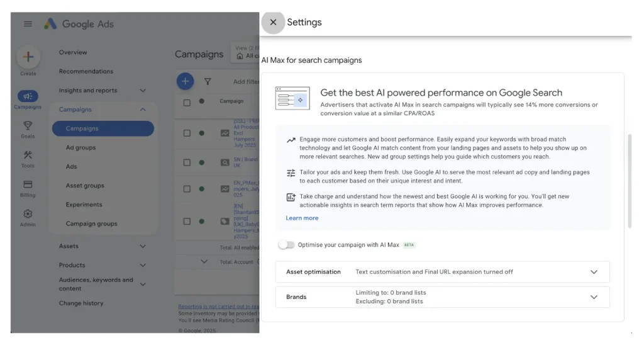The height and width of the screenshot is (345, 644).
Task: Tick checkbox for SN Brand UK row
Action: pos(187,162)
